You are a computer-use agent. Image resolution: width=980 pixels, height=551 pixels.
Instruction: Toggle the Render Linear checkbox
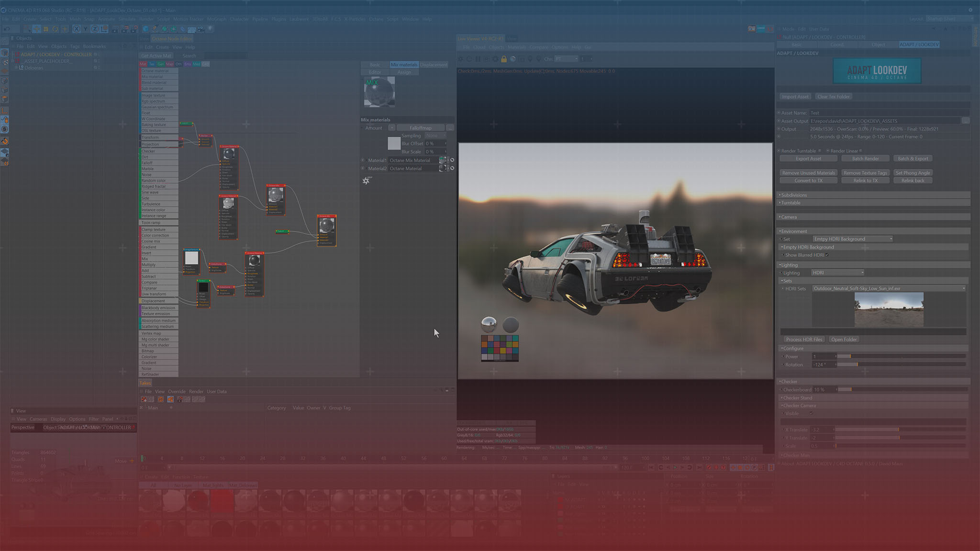point(861,151)
